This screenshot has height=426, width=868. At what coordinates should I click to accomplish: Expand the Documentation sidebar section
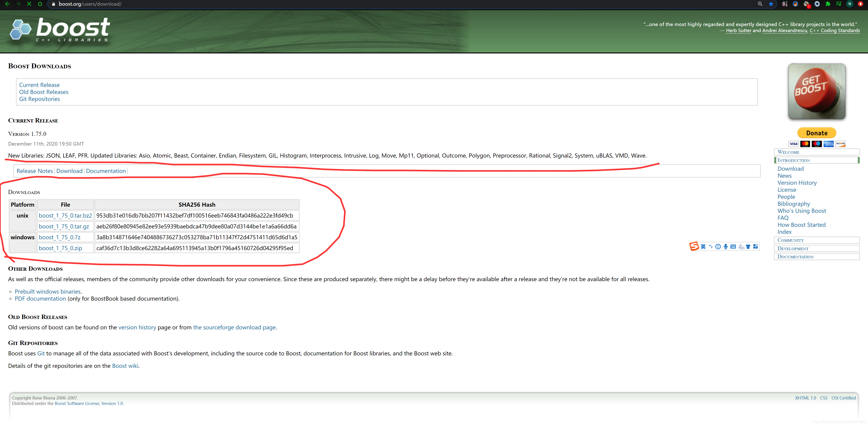tap(795, 257)
